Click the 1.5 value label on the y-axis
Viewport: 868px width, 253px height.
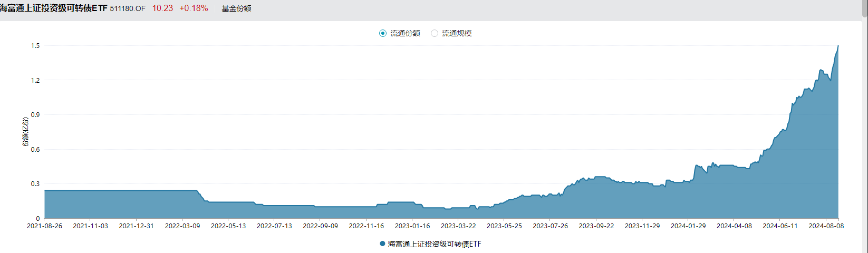coord(35,46)
